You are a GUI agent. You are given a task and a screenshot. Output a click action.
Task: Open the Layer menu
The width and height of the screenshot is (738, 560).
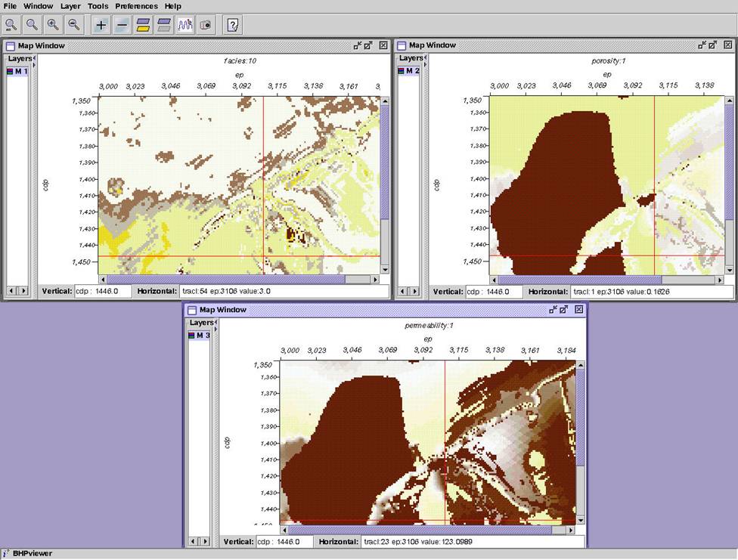(70, 6)
